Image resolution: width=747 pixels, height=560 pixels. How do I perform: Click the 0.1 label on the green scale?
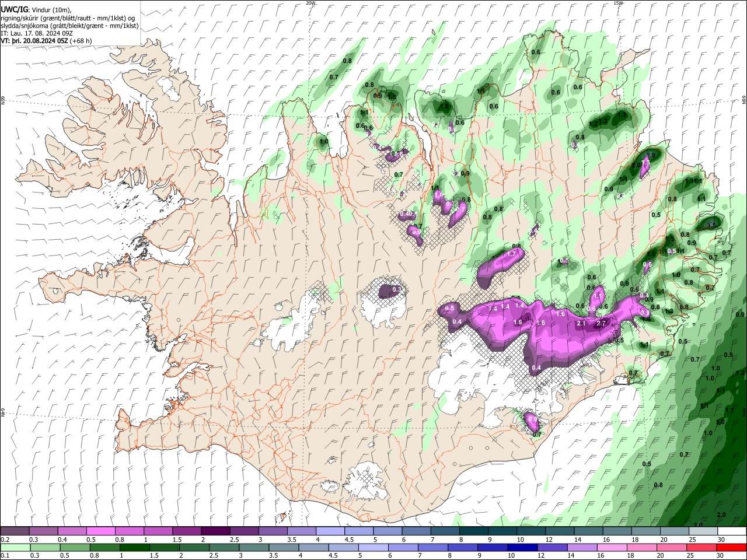pyautogui.click(x=5, y=556)
